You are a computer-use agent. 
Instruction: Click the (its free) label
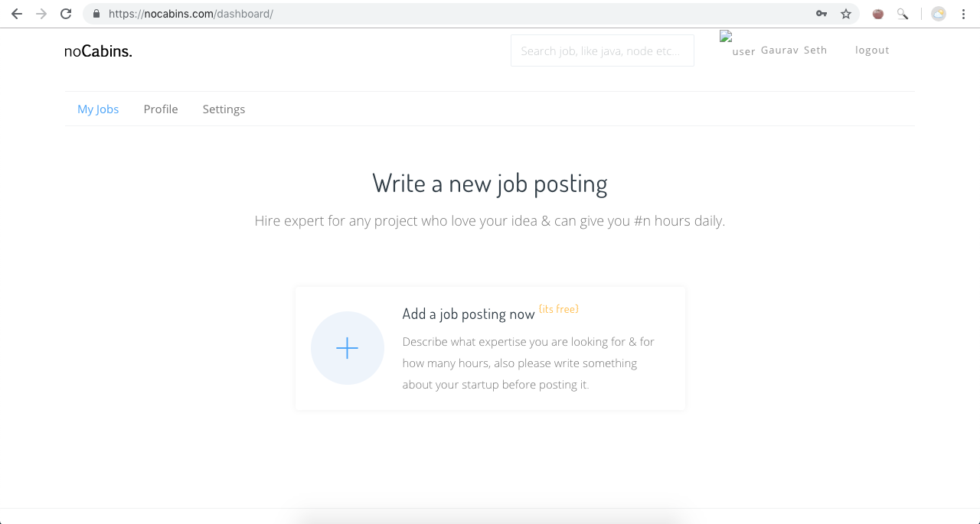point(559,309)
